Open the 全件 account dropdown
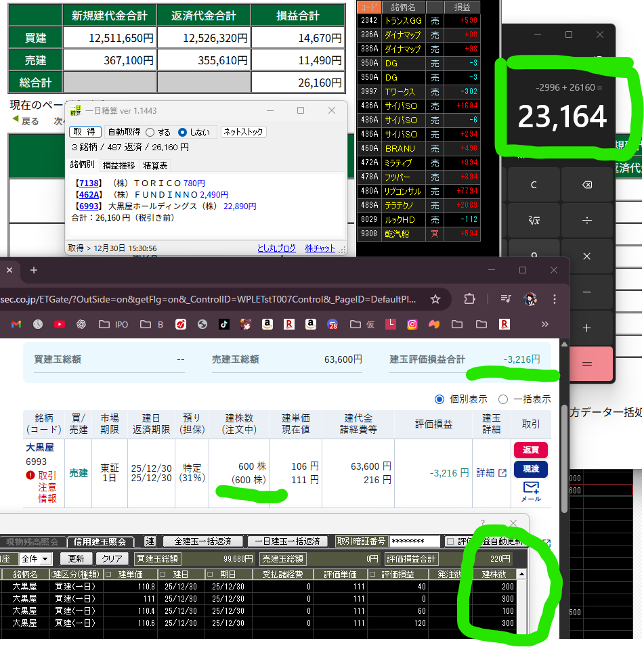The width and height of the screenshot is (644, 647). click(x=36, y=559)
